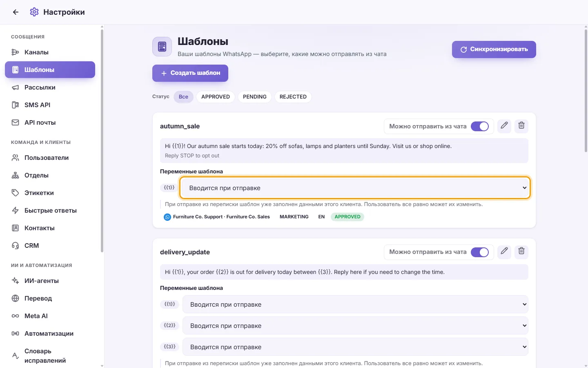The image size is (588, 368).
Task: Click the headset icon for CRM
Action: click(15, 246)
